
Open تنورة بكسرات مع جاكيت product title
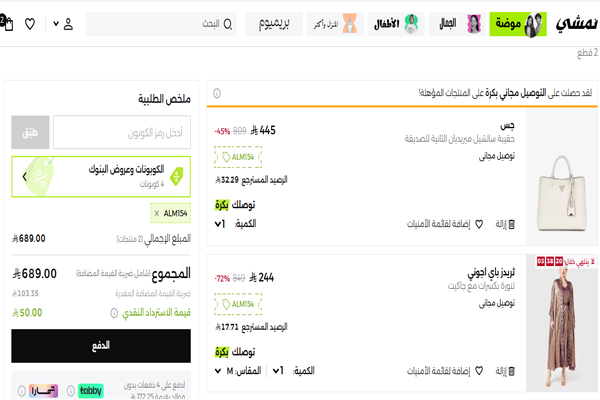tap(481, 286)
